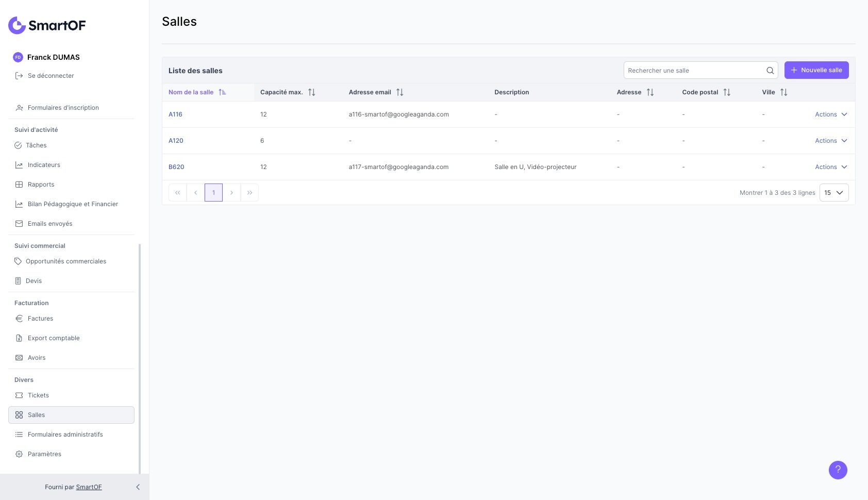Click the Rapports table icon
This screenshot has height=500, width=868.
point(19,185)
